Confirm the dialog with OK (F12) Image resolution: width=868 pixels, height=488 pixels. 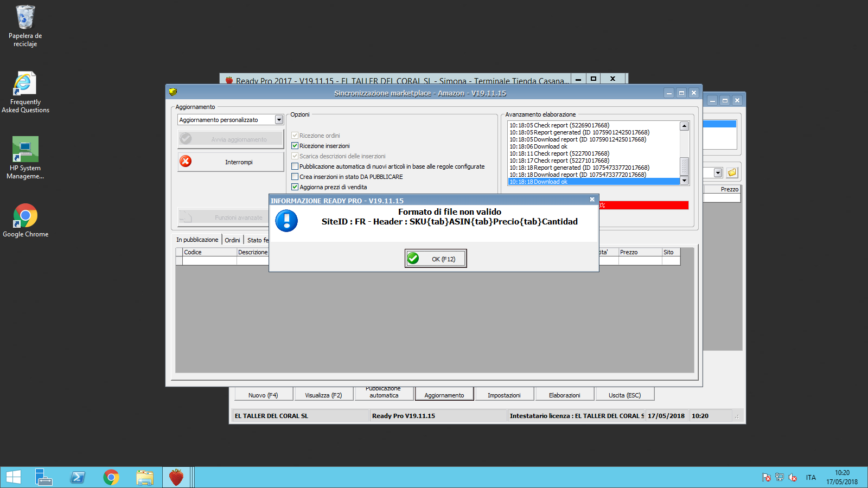click(x=436, y=259)
